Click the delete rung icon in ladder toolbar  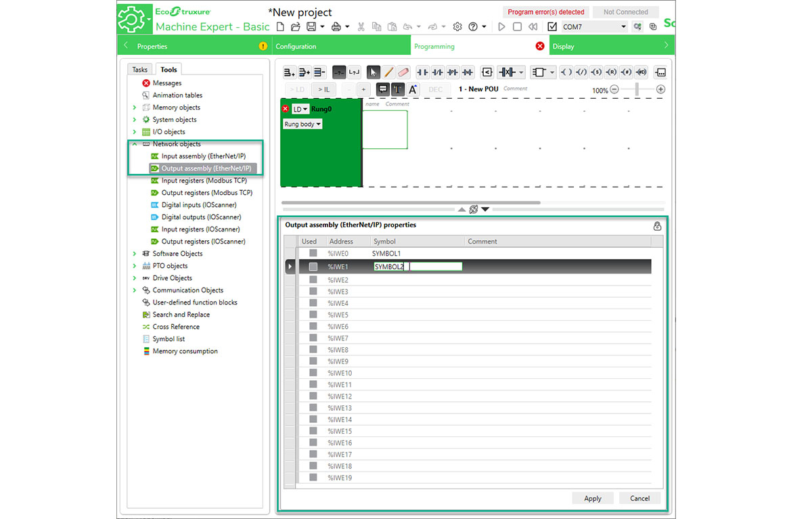pos(320,72)
